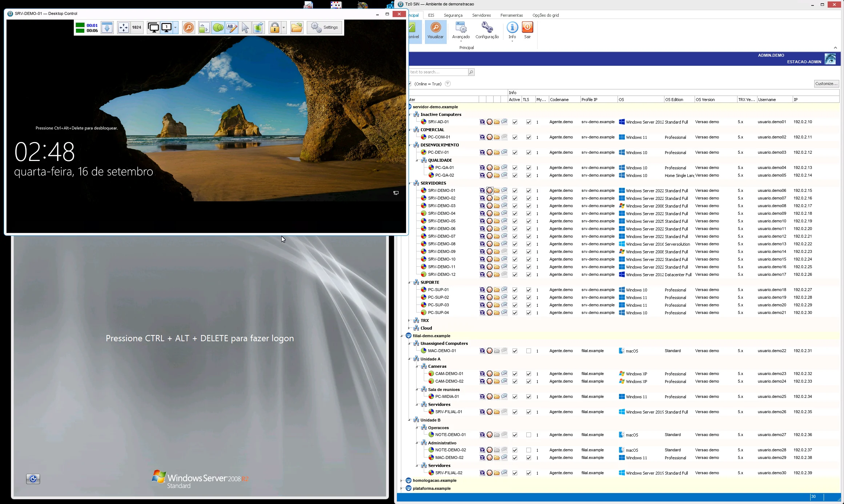
Task: Toggle the TLS checkbox for SRV-DEMO-03
Action: pyautogui.click(x=528, y=206)
